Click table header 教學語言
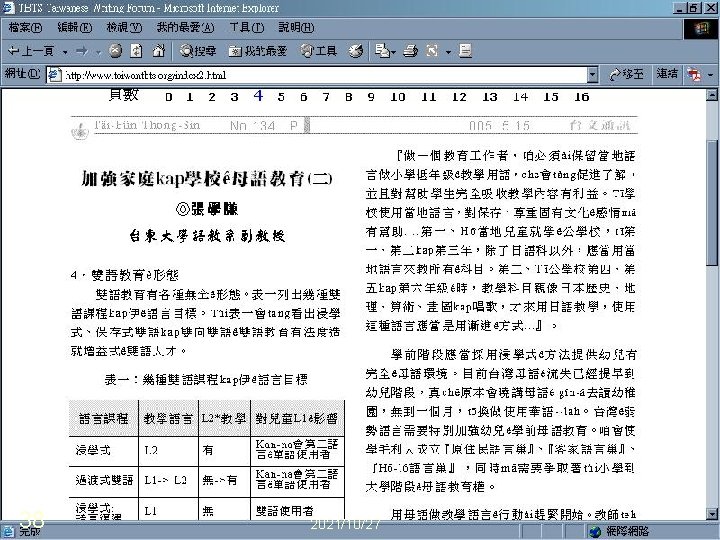This screenshot has width=720, height=540. (x=168, y=418)
